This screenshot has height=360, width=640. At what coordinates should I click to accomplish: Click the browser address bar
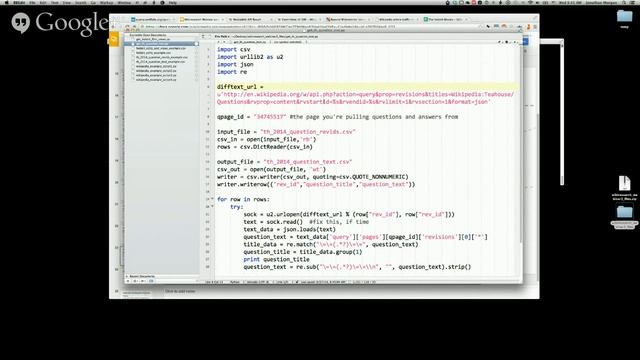pos(310,27)
